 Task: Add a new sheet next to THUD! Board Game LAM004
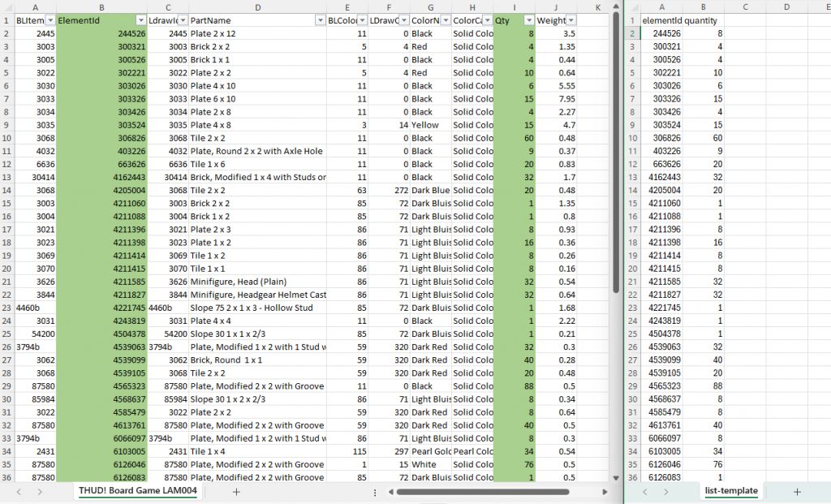click(236, 492)
